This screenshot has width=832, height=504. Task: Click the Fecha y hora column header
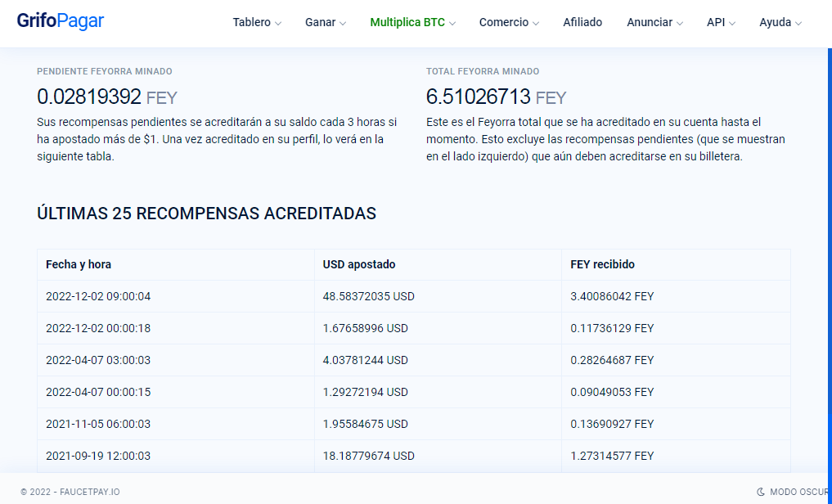[x=79, y=264]
